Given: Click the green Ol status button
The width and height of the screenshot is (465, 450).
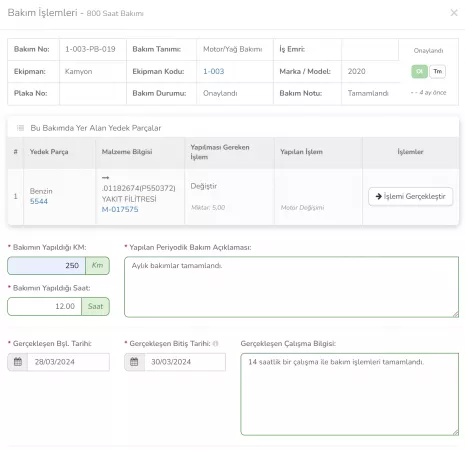Looking at the screenshot, I should point(420,71).
